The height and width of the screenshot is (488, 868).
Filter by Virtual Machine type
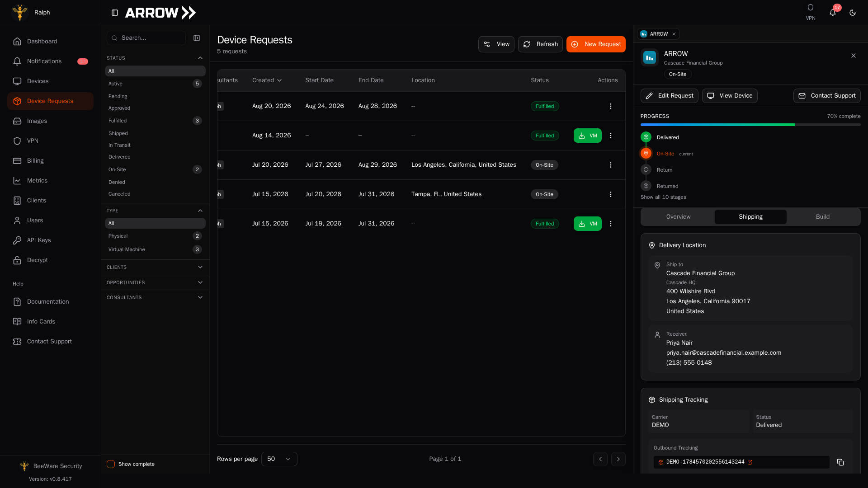point(155,249)
